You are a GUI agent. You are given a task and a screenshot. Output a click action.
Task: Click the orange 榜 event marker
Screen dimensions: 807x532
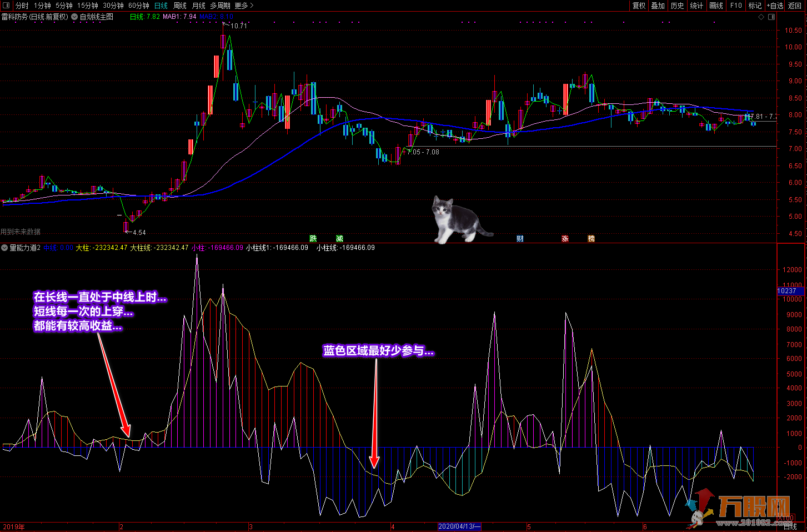click(591, 238)
